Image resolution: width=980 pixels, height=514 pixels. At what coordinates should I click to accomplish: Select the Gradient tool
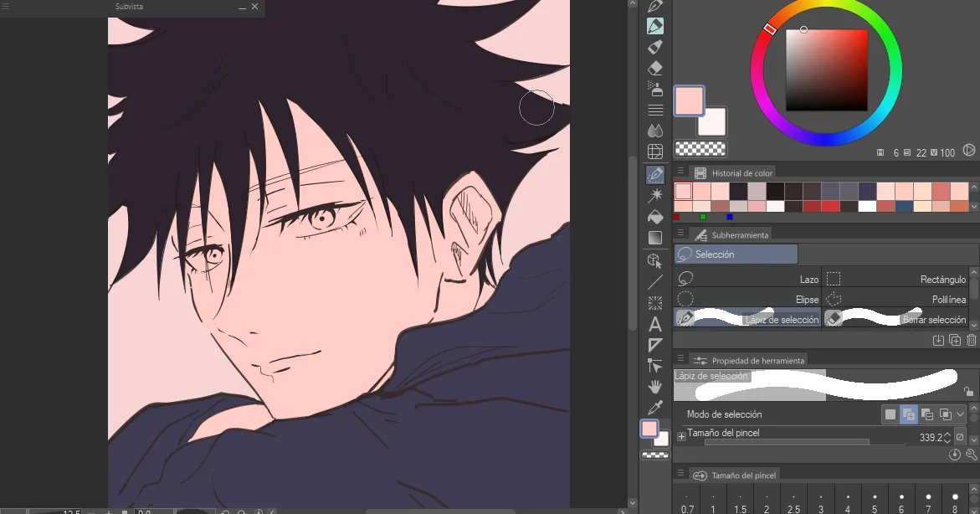click(655, 238)
